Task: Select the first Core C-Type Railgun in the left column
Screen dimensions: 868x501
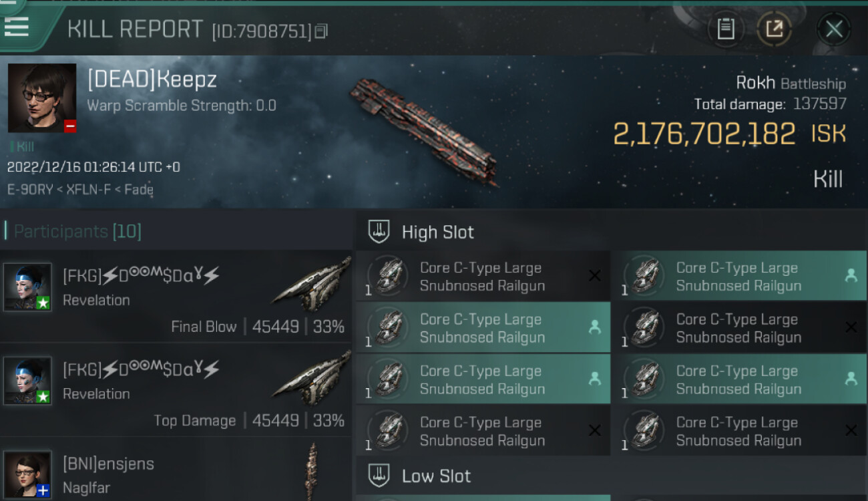Action: click(x=483, y=277)
